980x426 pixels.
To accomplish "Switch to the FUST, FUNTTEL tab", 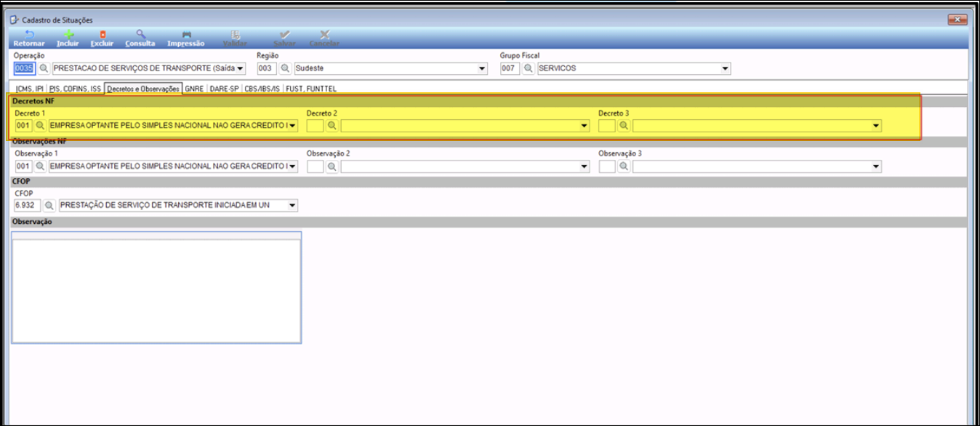I will point(311,89).
